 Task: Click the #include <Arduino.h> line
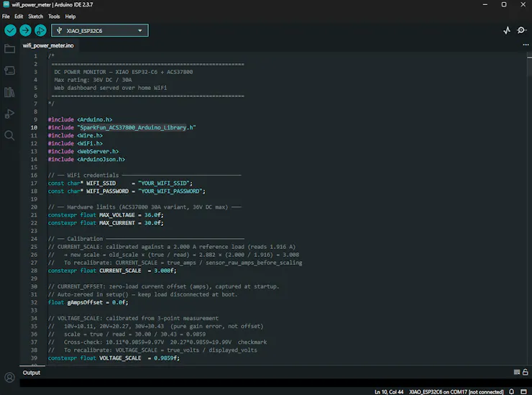click(80, 119)
